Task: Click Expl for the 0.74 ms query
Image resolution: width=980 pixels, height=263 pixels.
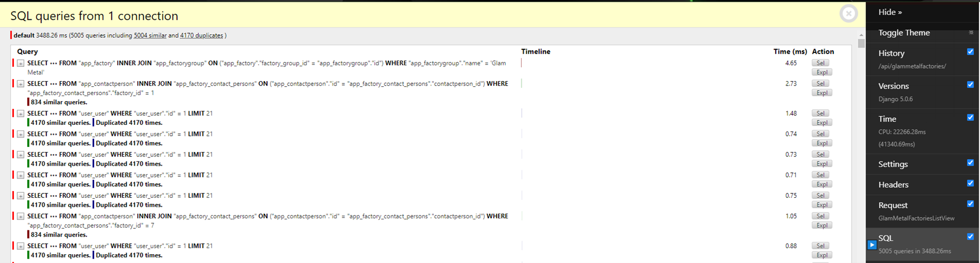Action: point(822,143)
